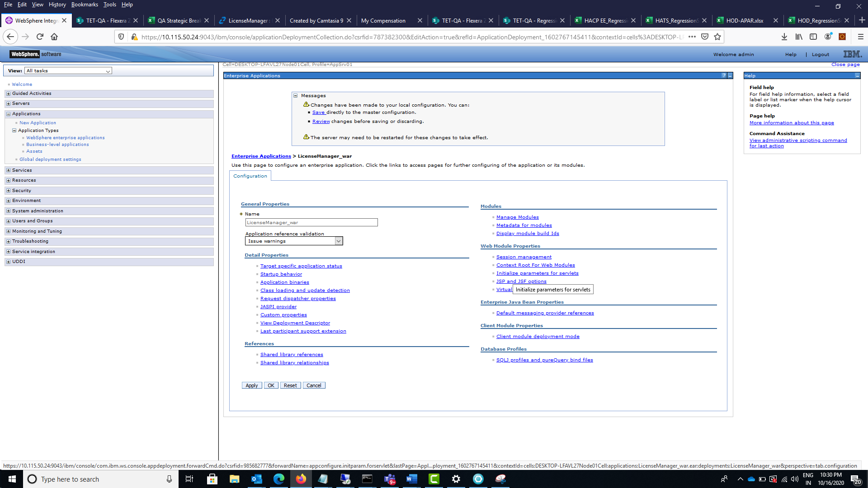868x488 pixels.
Task: Click the application Name input field
Action: 311,222
